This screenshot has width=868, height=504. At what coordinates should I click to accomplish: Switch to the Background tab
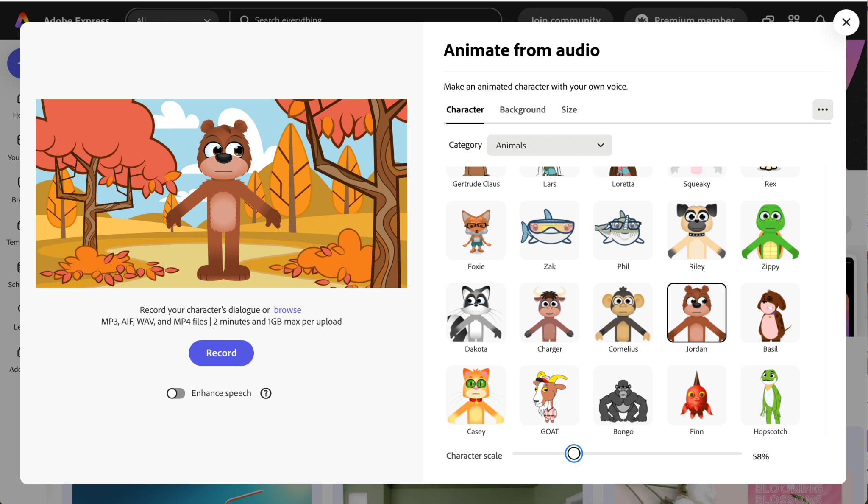pos(523,109)
